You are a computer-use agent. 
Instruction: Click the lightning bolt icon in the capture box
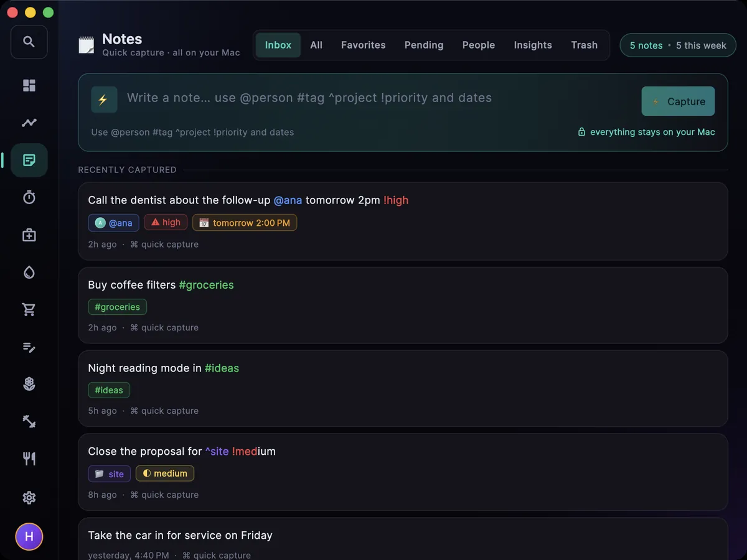104,100
